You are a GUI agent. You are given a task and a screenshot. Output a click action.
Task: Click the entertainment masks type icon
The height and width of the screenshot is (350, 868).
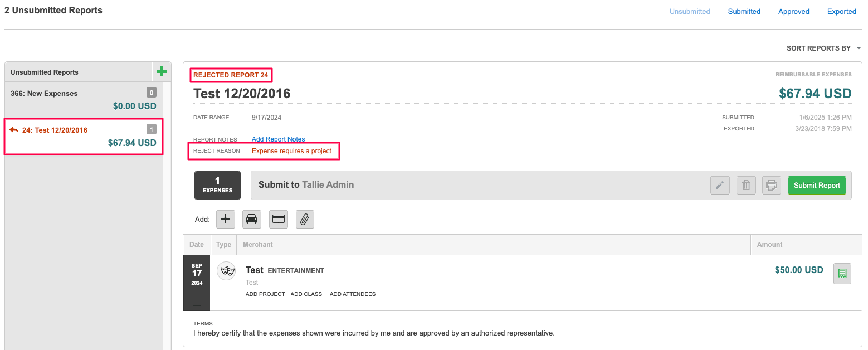tap(226, 271)
